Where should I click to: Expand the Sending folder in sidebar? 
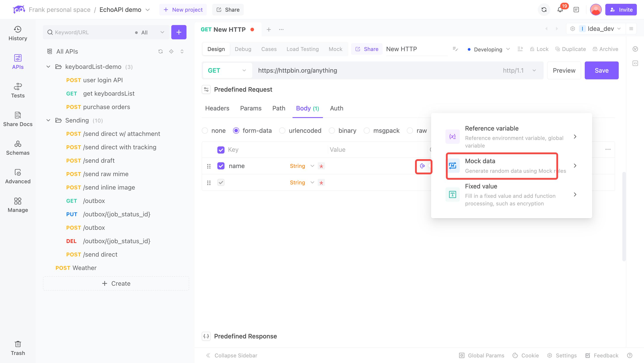[x=48, y=120]
